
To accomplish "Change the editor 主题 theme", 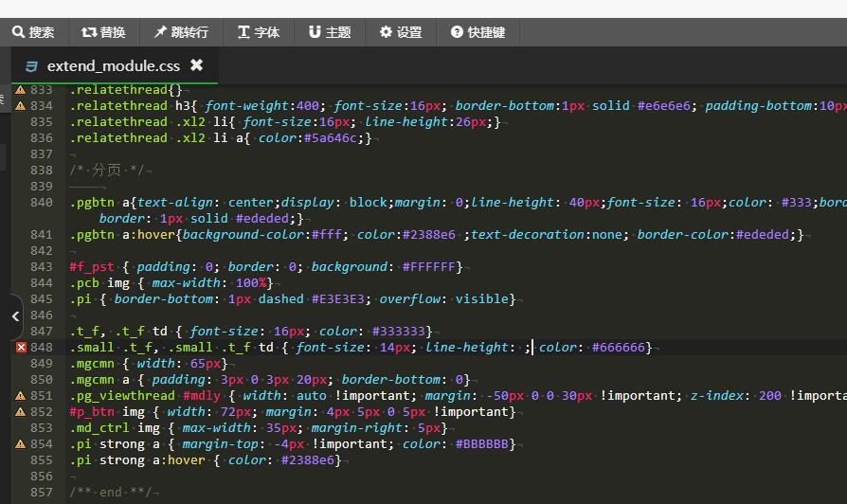I will (330, 32).
